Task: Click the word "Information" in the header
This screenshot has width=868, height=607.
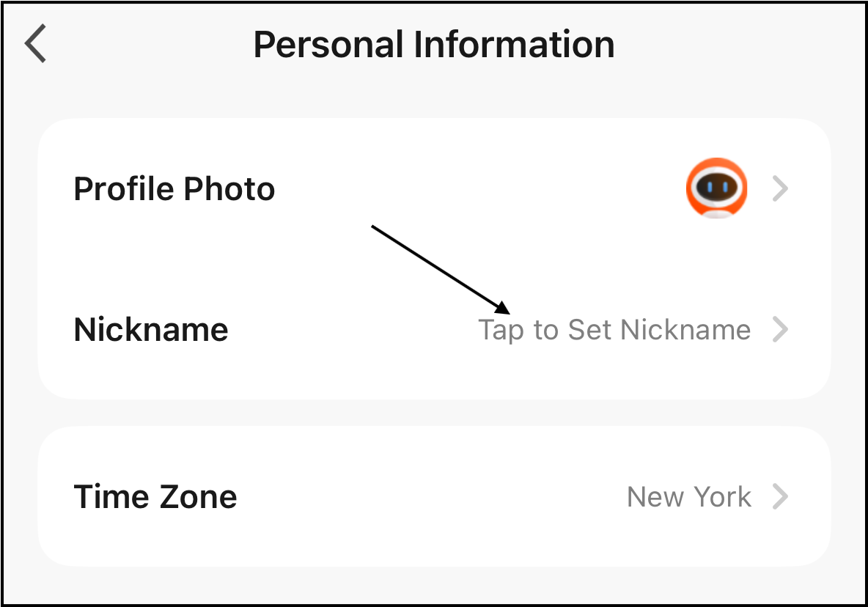Action: pos(513,45)
